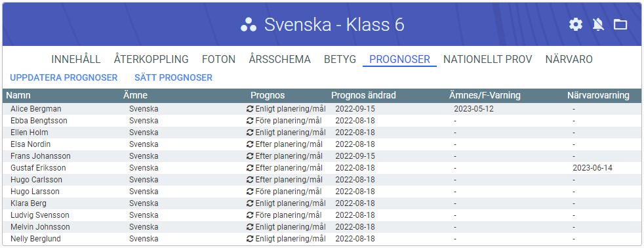Viewport: 644px width, 248px height.
Task: Sort by Prognos ändrad column header
Action: (x=363, y=95)
